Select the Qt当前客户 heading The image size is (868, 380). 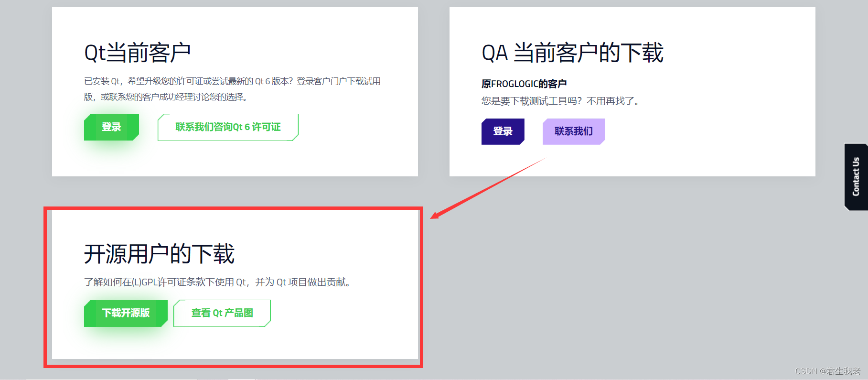coord(138,53)
